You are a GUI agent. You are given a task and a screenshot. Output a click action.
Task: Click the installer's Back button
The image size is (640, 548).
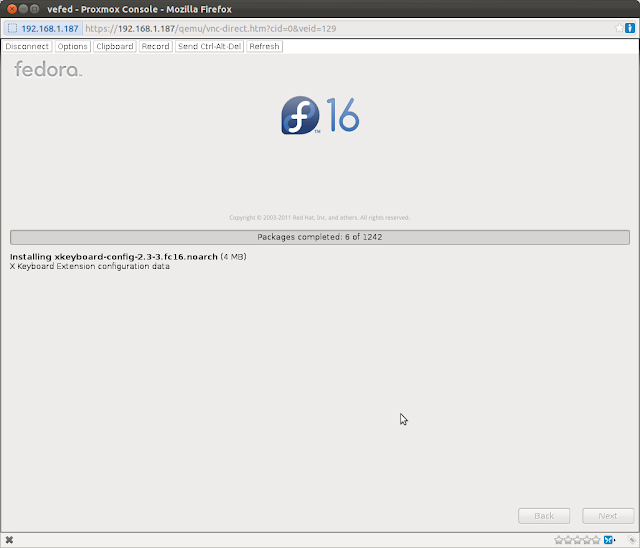click(544, 516)
